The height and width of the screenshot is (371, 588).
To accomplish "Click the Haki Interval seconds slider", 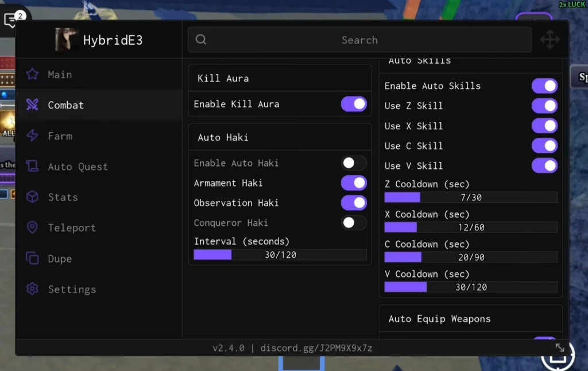I will [x=280, y=255].
